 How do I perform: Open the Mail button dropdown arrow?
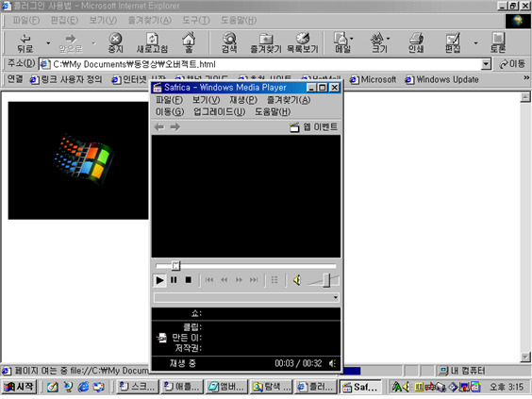click(352, 39)
